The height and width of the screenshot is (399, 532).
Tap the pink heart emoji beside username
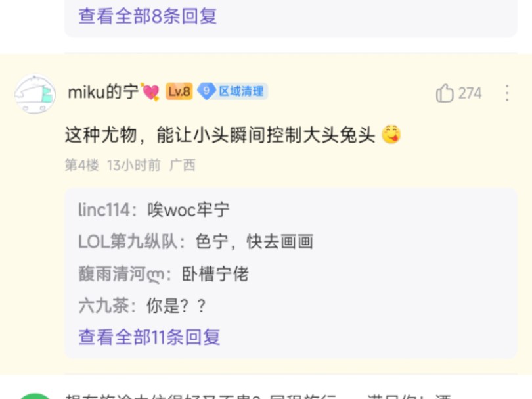150,91
